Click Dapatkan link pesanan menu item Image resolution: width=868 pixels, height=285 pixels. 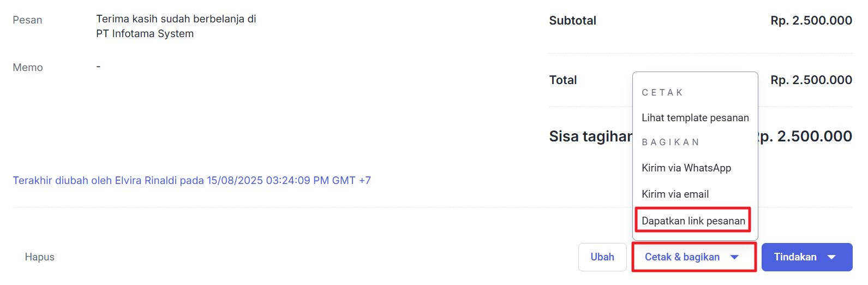click(x=693, y=221)
